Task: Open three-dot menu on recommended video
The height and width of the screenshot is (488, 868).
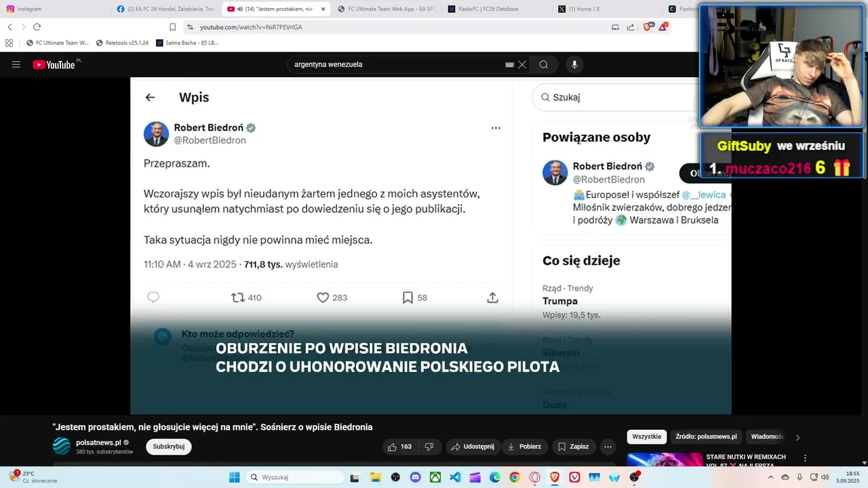Action: [805, 459]
